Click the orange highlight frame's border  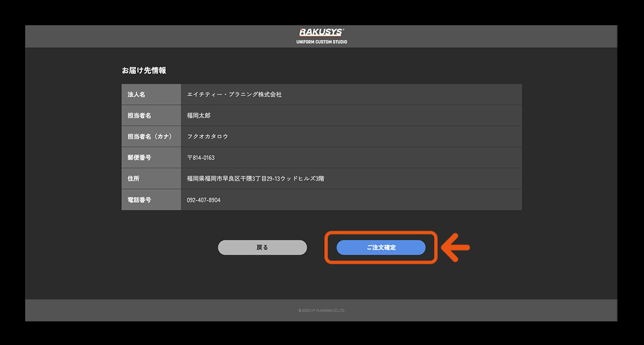pos(380,232)
